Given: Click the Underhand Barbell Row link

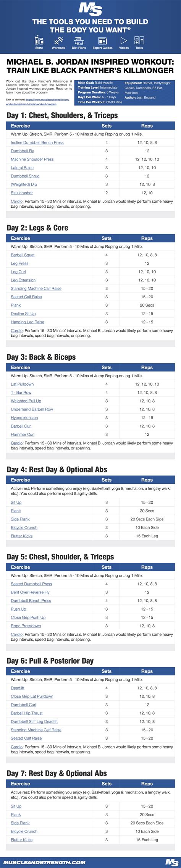Looking at the screenshot, I should click(x=32, y=409).
